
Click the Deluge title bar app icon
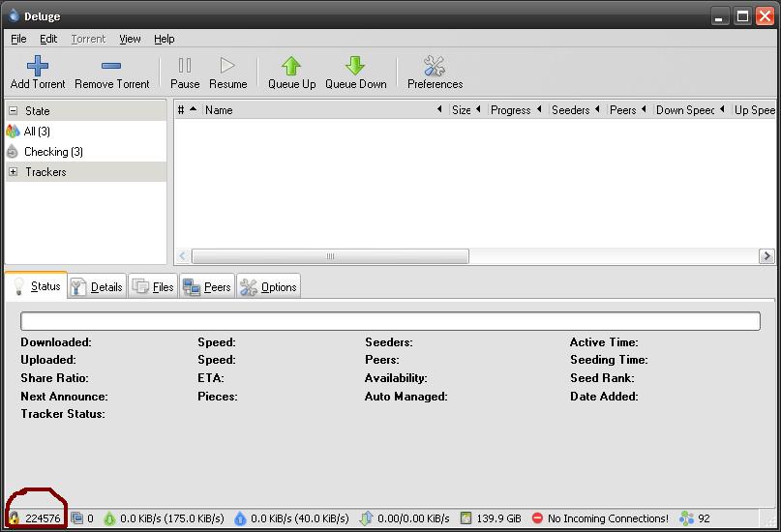pos(14,15)
